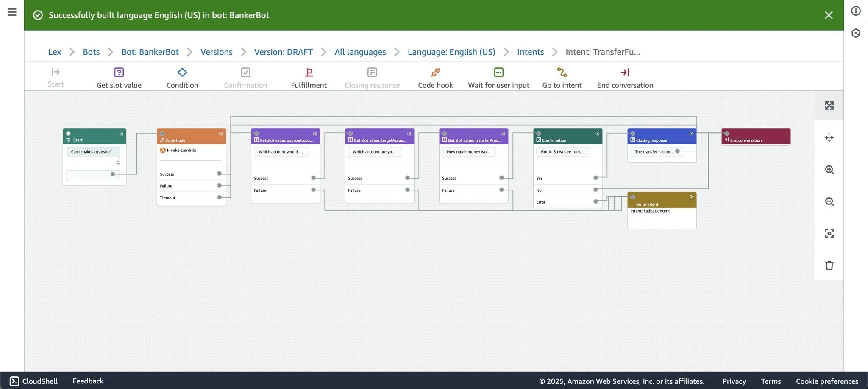Edit the transferAmount slot block

click(x=503, y=133)
